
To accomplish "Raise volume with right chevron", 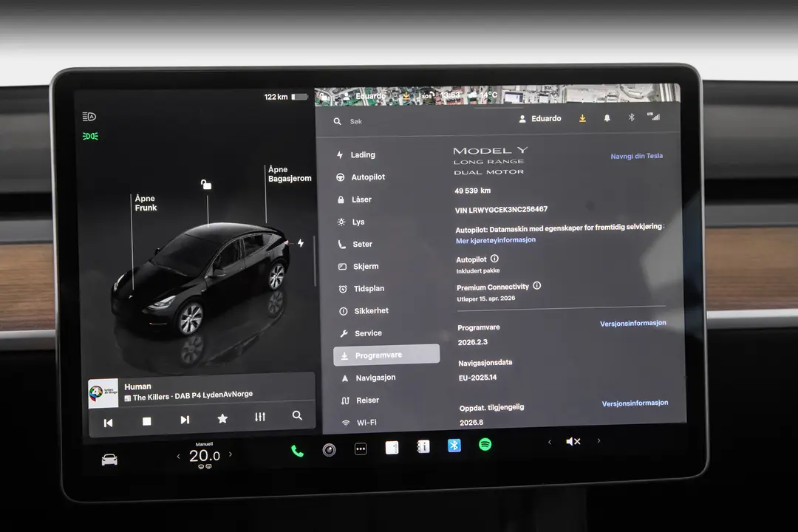I will 599,440.
